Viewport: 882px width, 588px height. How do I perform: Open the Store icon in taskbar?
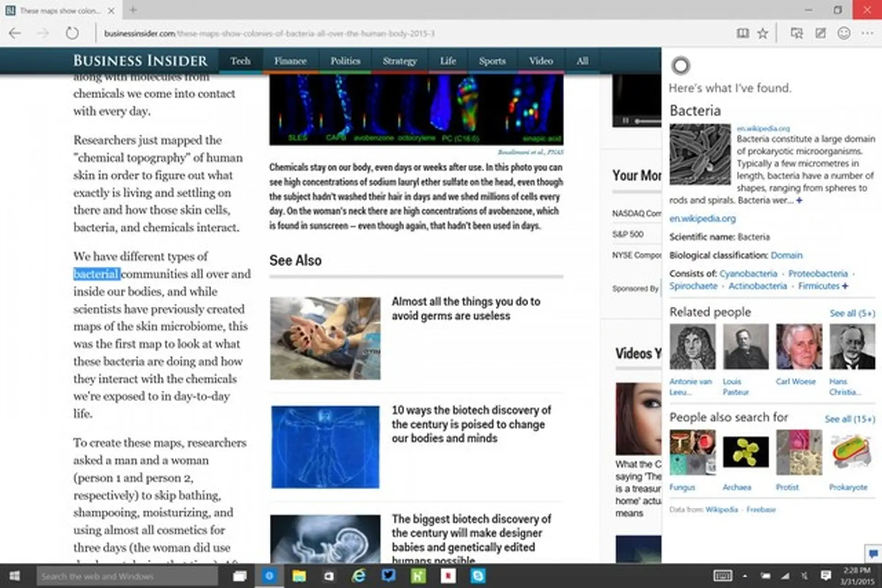point(329,576)
